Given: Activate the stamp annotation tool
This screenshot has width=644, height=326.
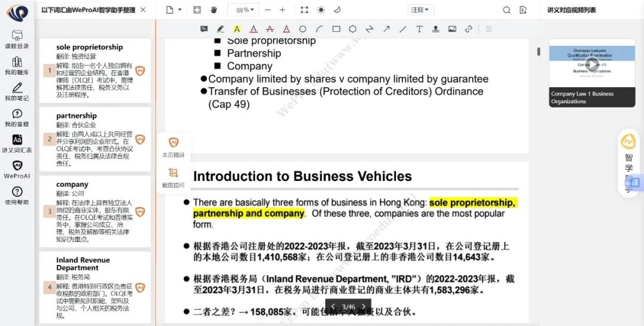Looking at the screenshot, I should click(436, 29).
